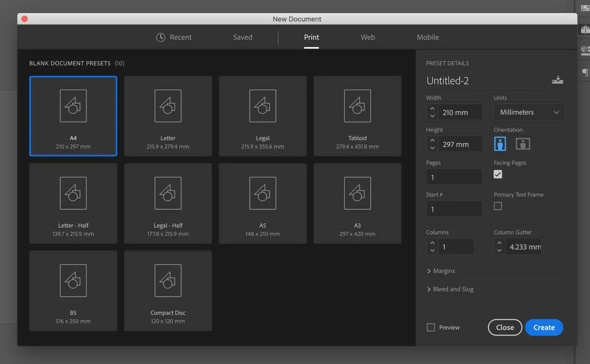Toggle the Preview checkbox
This screenshot has width=590, height=364.
pyautogui.click(x=431, y=327)
